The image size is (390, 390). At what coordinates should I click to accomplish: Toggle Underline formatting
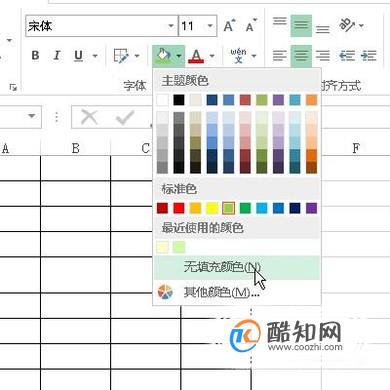click(78, 55)
